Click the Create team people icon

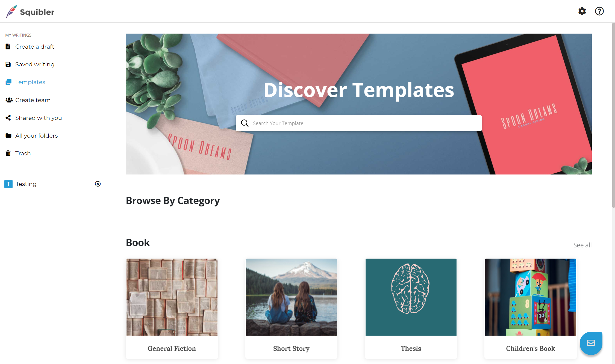pyautogui.click(x=9, y=100)
